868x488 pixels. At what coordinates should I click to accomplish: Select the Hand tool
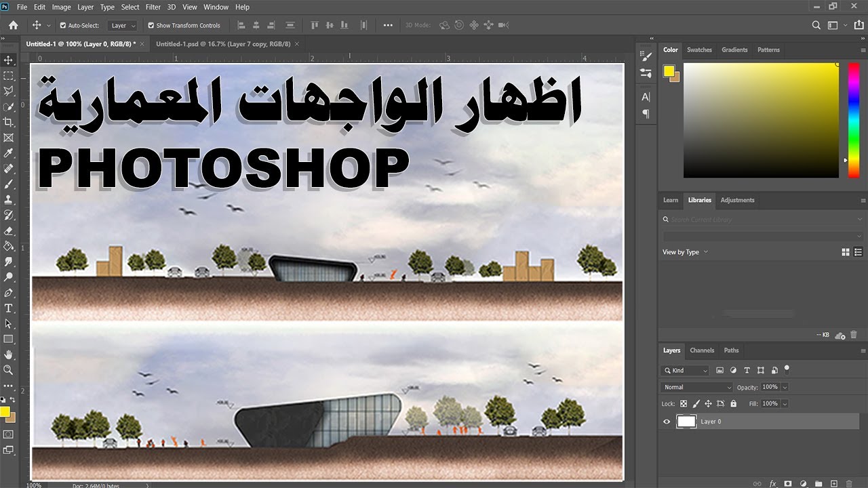tap(9, 354)
